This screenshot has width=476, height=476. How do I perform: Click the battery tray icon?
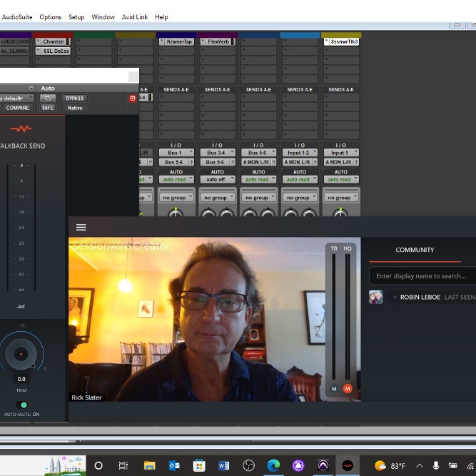tap(452, 466)
